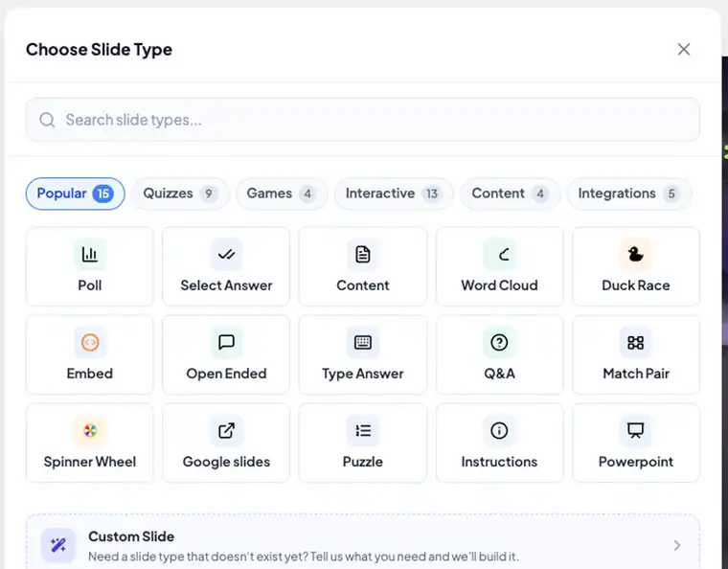Click the Word Cloud label
This screenshot has height=569, width=728.
tap(499, 285)
